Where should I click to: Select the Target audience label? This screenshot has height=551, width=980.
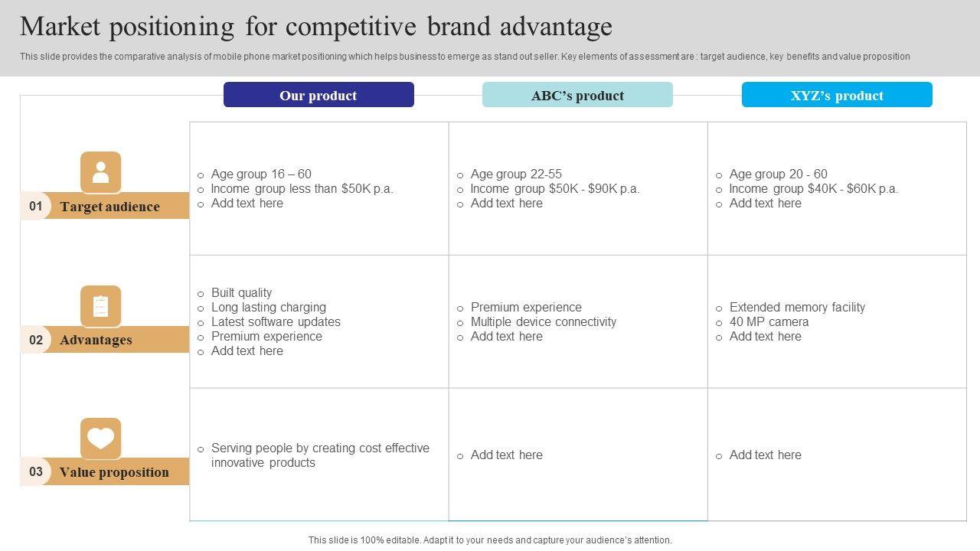coord(110,207)
